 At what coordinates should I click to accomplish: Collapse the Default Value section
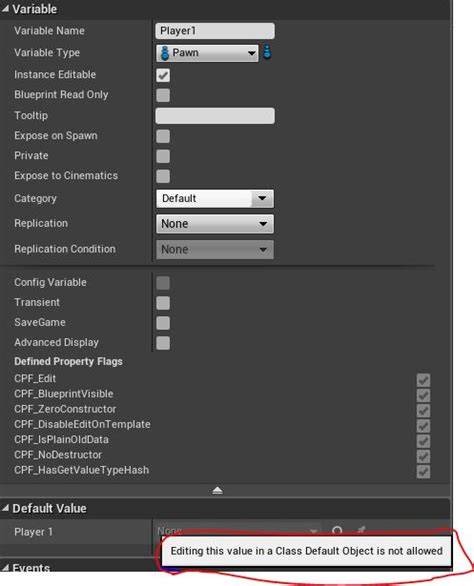pos(5,508)
